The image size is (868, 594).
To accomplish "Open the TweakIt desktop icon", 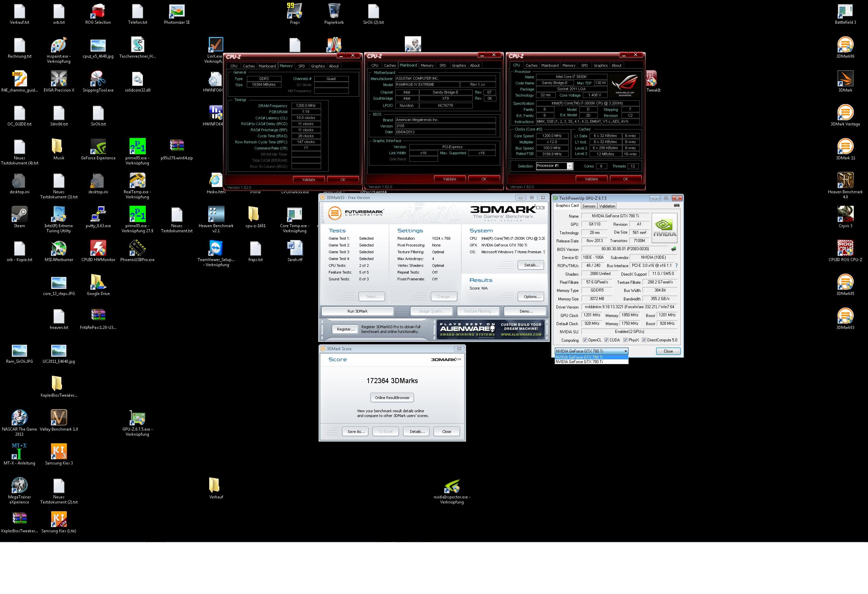I will (653, 81).
